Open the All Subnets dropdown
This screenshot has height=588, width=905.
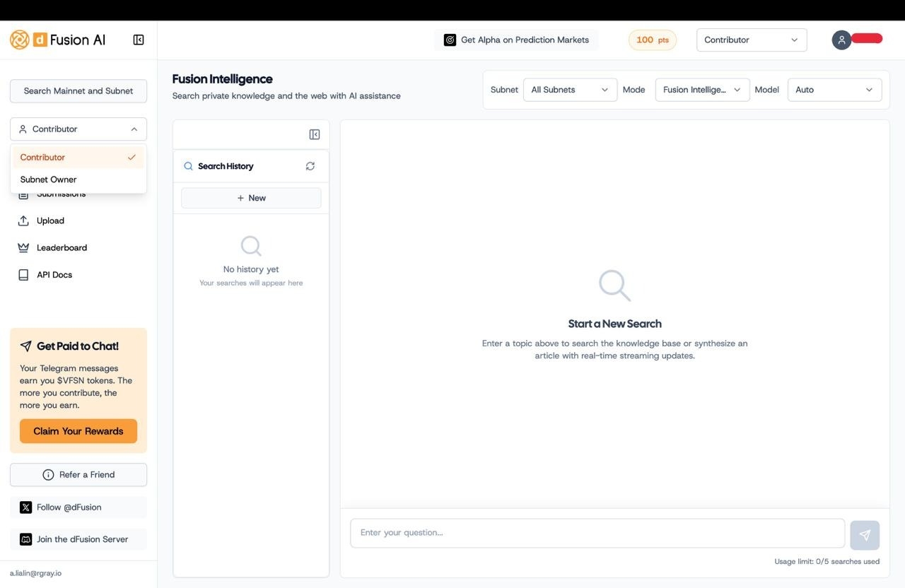click(570, 90)
